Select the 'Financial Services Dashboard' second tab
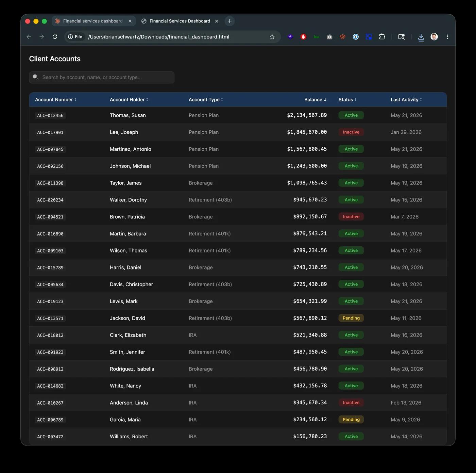Viewport: 476px width, 473px height. click(180, 21)
